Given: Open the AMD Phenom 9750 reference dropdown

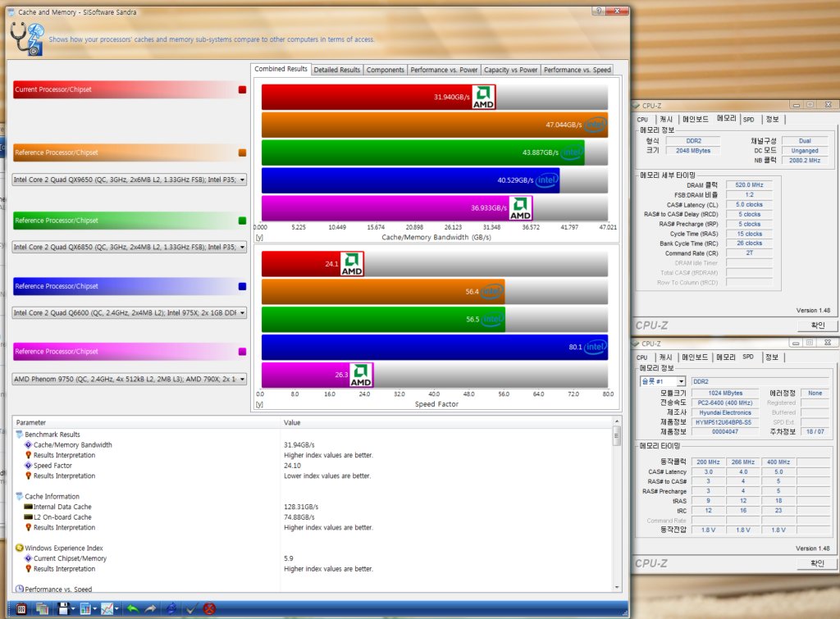Looking at the screenshot, I should click(x=129, y=379).
